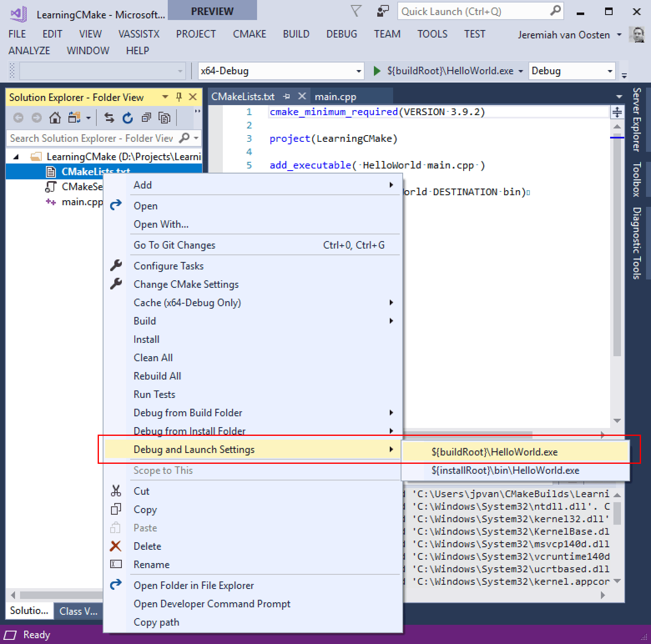Close the Solution Explorer panel
The width and height of the screenshot is (651, 644).
[x=193, y=97]
